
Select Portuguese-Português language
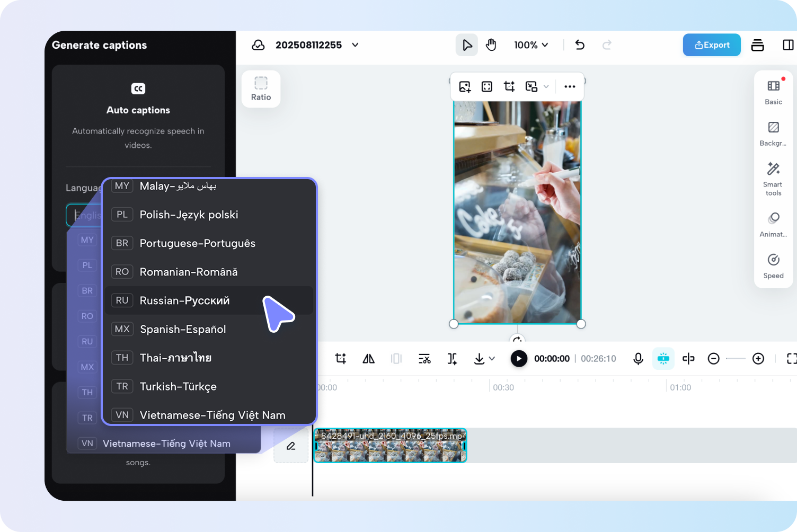pyautogui.click(x=209, y=243)
